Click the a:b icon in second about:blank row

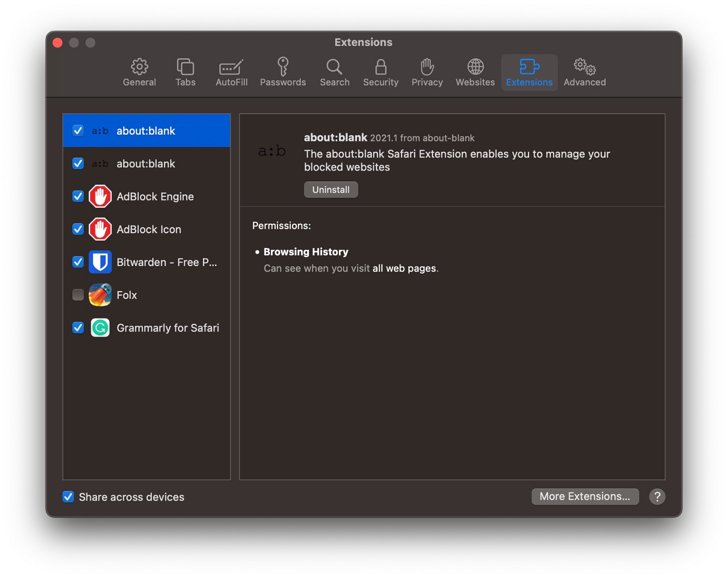point(100,164)
